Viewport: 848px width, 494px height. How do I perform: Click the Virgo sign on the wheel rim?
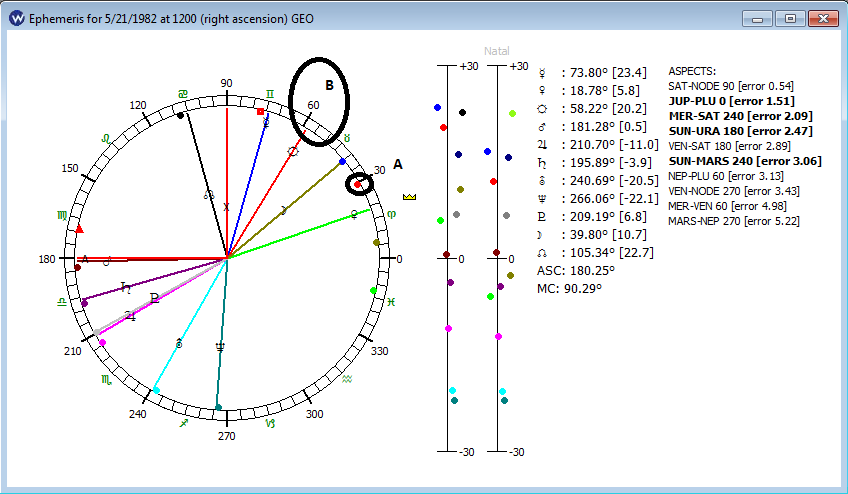click(x=62, y=216)
